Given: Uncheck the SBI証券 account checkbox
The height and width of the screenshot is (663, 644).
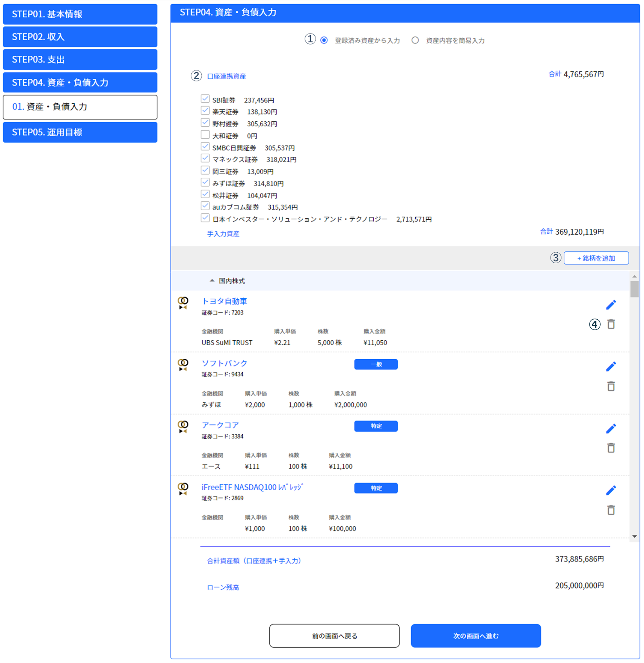Looking at the screenshot, I should [205, 99].
